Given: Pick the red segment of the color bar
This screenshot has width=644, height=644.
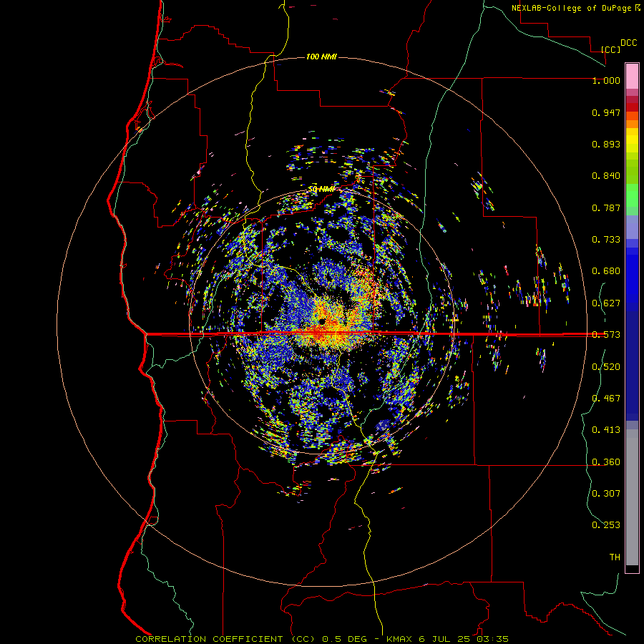Looking at the screenshot, I should 632,107.
